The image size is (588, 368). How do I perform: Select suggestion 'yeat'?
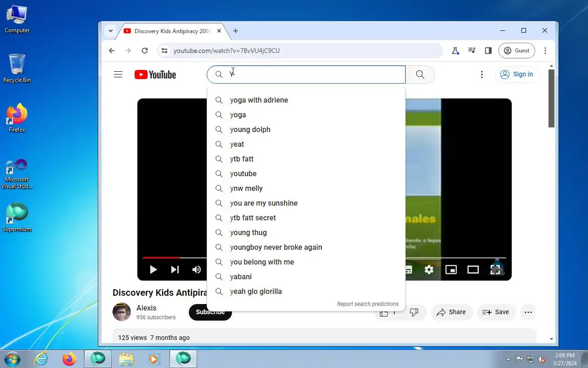tap(306, 144)
